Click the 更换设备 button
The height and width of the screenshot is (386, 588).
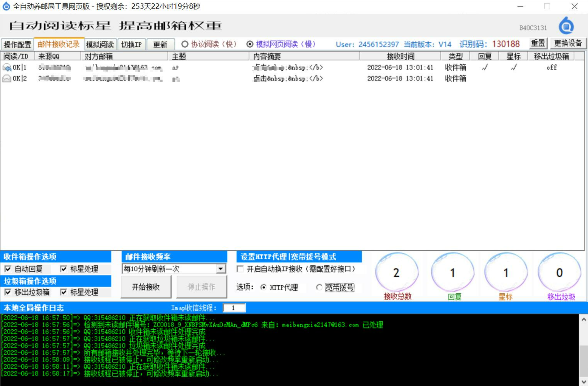(x=568, y=43)
